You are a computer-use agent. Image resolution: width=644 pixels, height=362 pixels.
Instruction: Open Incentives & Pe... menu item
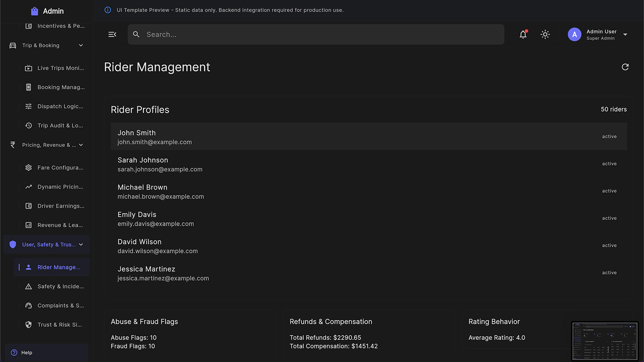click(52, 26)
